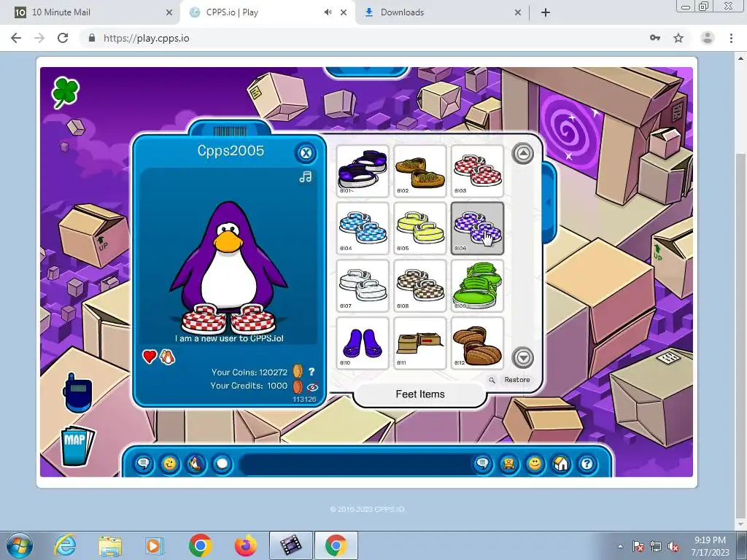Open the Windows Start orb
Viewport: 747px width, 560px height.
(20, 545)
